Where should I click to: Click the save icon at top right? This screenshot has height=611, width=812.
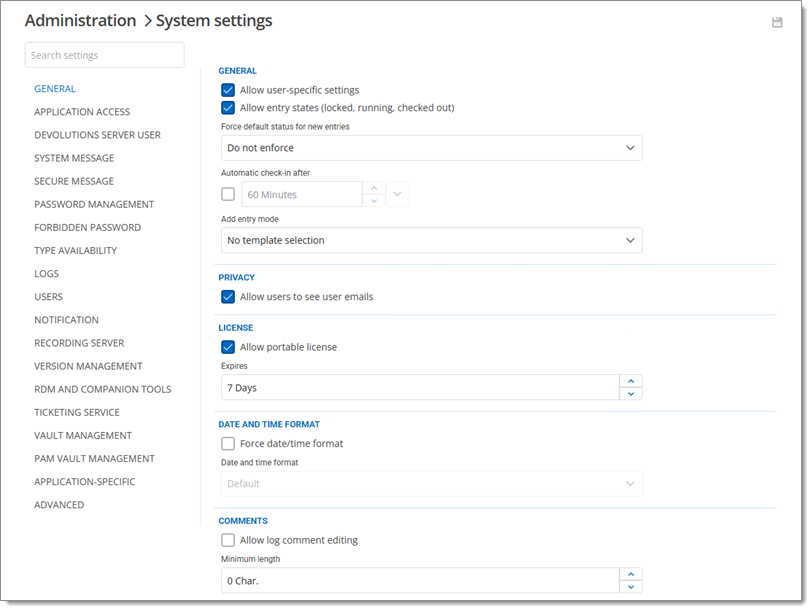tap(777, 22)
